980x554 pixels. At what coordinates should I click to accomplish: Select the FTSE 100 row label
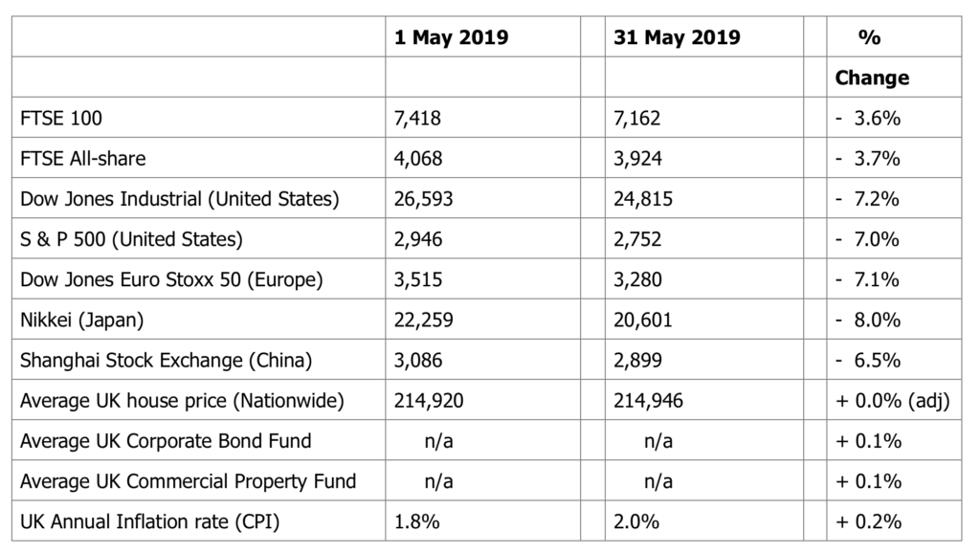click(x=60, y=118)
